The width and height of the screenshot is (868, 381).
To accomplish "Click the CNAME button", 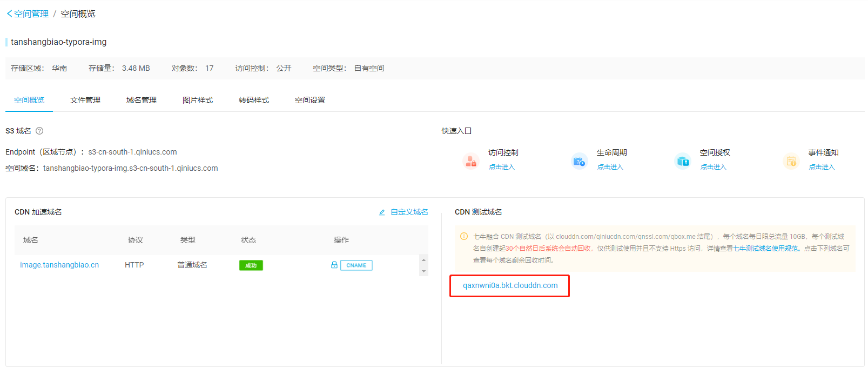I will click(x=356, y=265).
